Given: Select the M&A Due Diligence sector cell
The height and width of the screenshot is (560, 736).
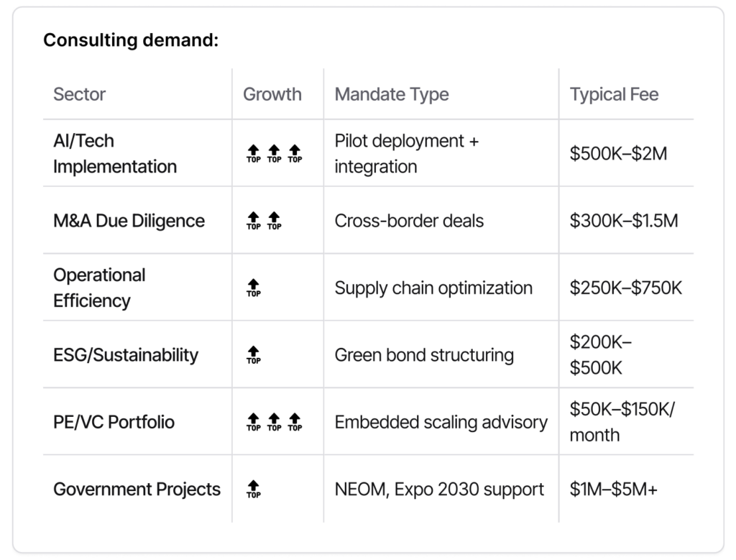Looking at the screenshot, I should point(129,221).
